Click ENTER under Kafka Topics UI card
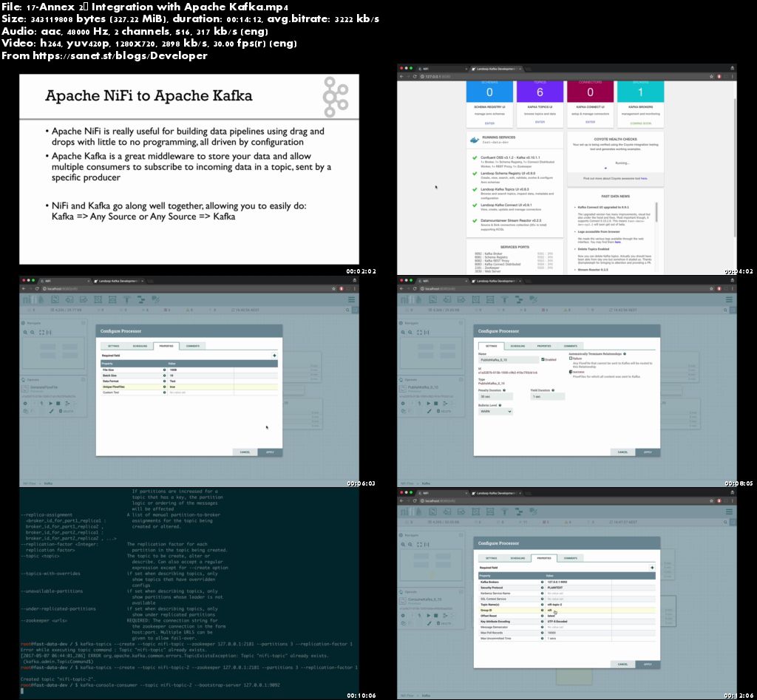The width and height of the screenshot is (757, 700). click(x=540, y=122)
